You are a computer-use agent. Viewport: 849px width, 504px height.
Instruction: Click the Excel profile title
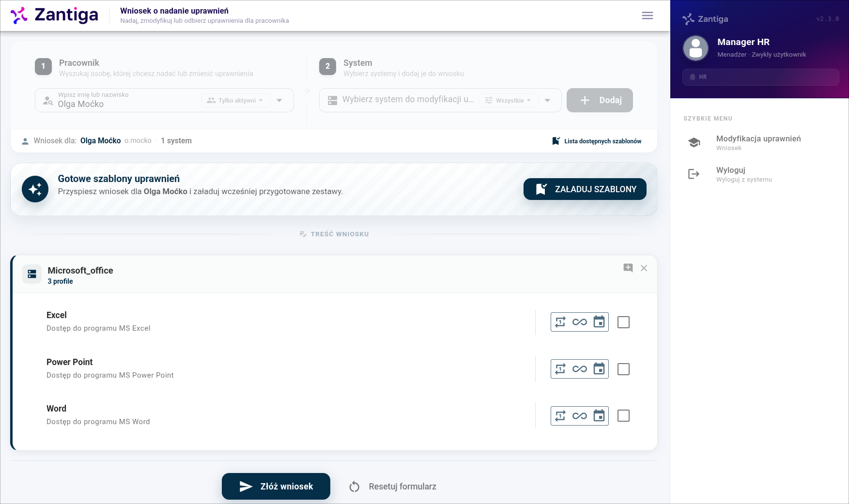57,315
